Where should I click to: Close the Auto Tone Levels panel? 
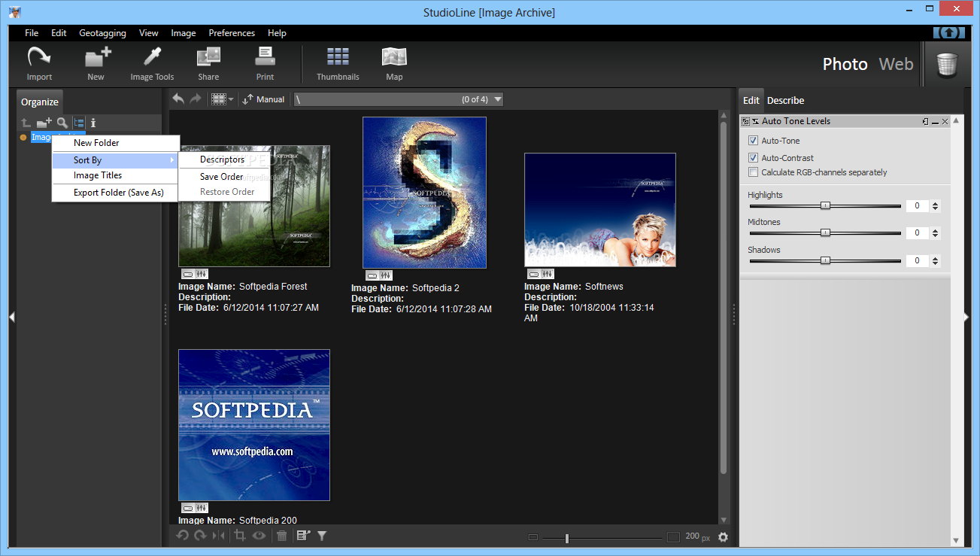945,121
